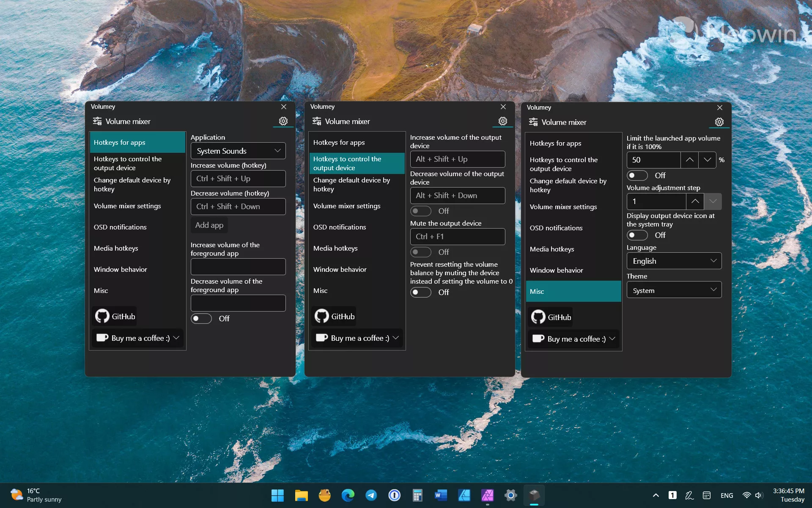Expand Buy me a coffee in middle window
This screenshot has height=508, width=812.
click(x=357, y=338)
